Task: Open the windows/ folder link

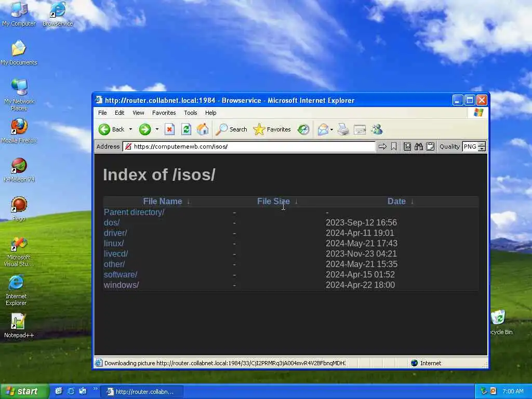Action: click(x=121, y=285)
